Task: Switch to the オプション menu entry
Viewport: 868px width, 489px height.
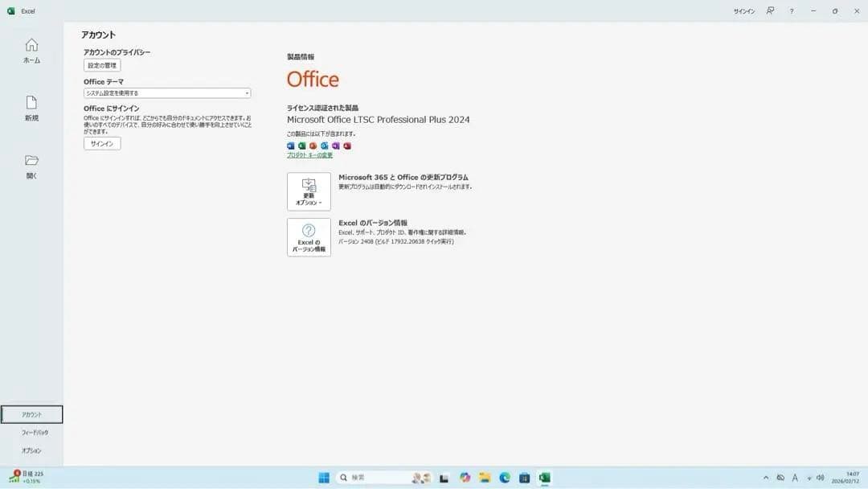Action: [x=31, y=450]
